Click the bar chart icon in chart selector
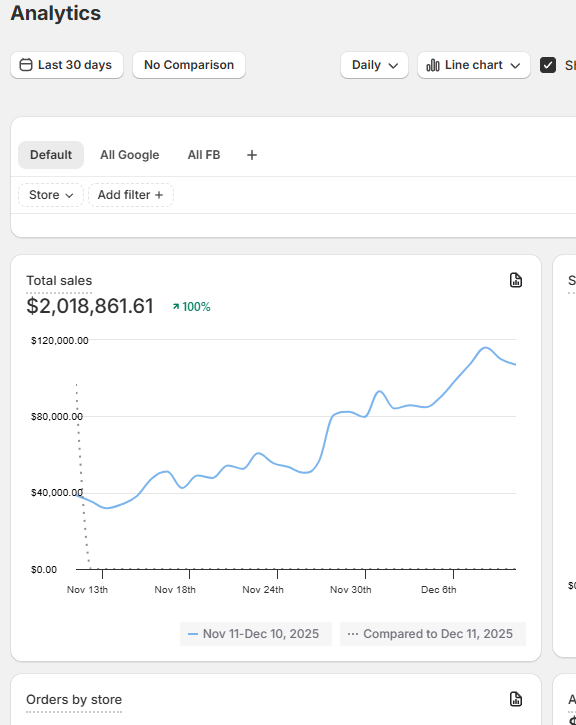The image size is (576, 725). click(x=433, y=65)
